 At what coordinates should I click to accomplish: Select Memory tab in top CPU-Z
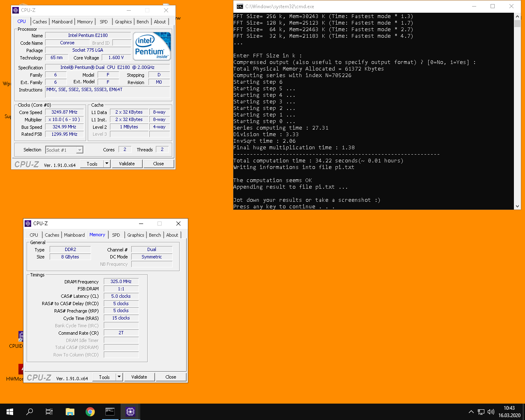pos(85,22)
